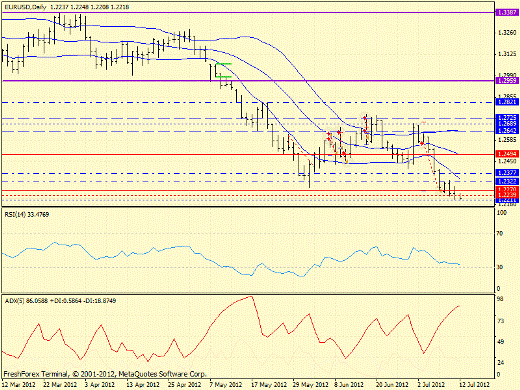Click the blue 1.2821 price label
520x390 pixels.
tap(507, 102)
